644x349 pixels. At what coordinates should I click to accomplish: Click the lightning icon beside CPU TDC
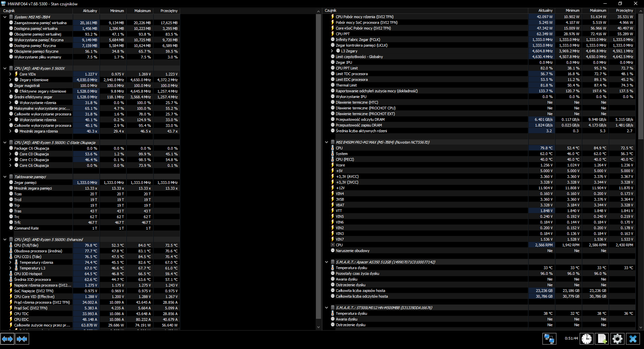coord(11,314)
